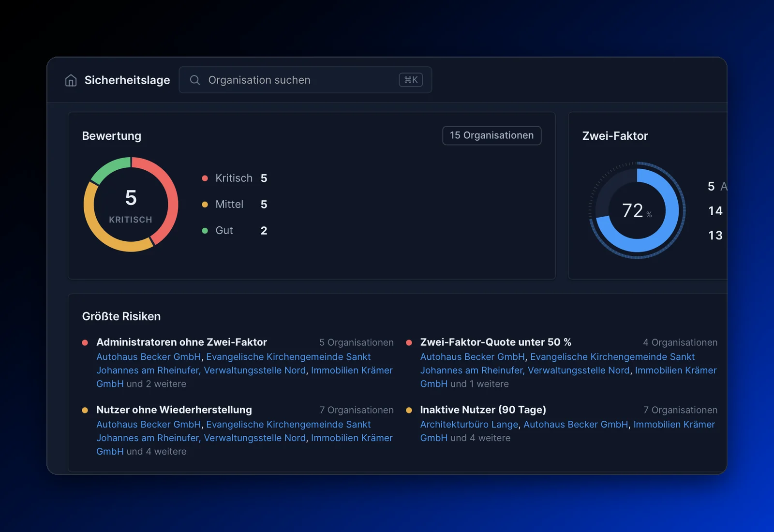The image size is (774, 532).
Task: Click the green Gut legend dot
Action: click(205, 231)
